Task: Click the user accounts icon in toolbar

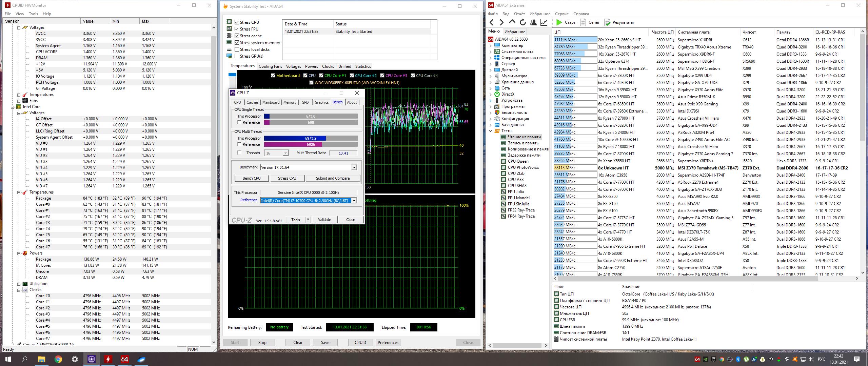Action: point(533,22)
